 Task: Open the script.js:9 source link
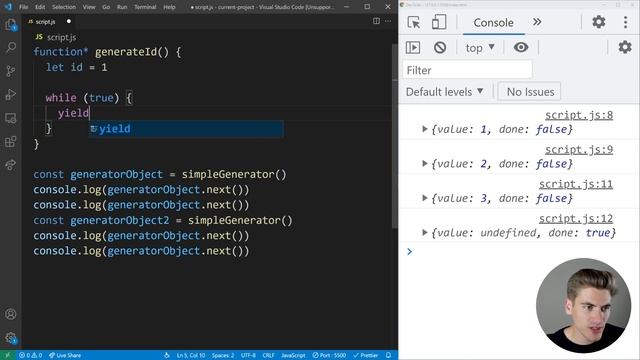pyautogui.click(x=579, y=150)
